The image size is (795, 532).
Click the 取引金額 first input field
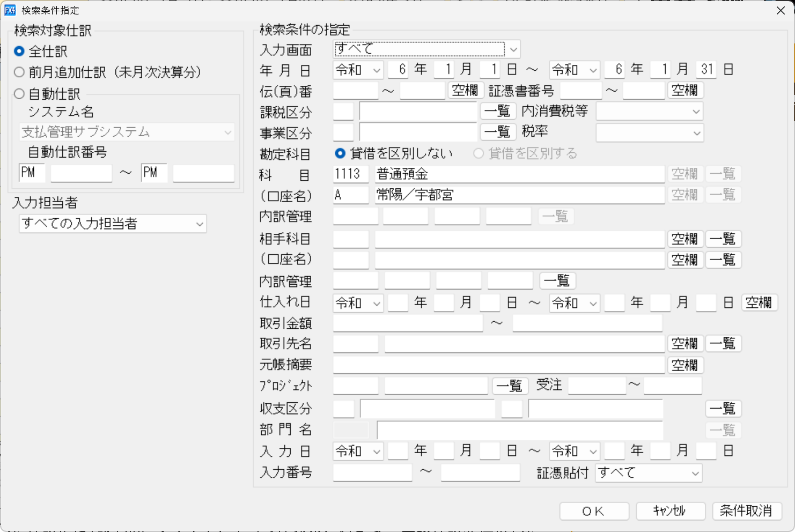tap(408, 323)
